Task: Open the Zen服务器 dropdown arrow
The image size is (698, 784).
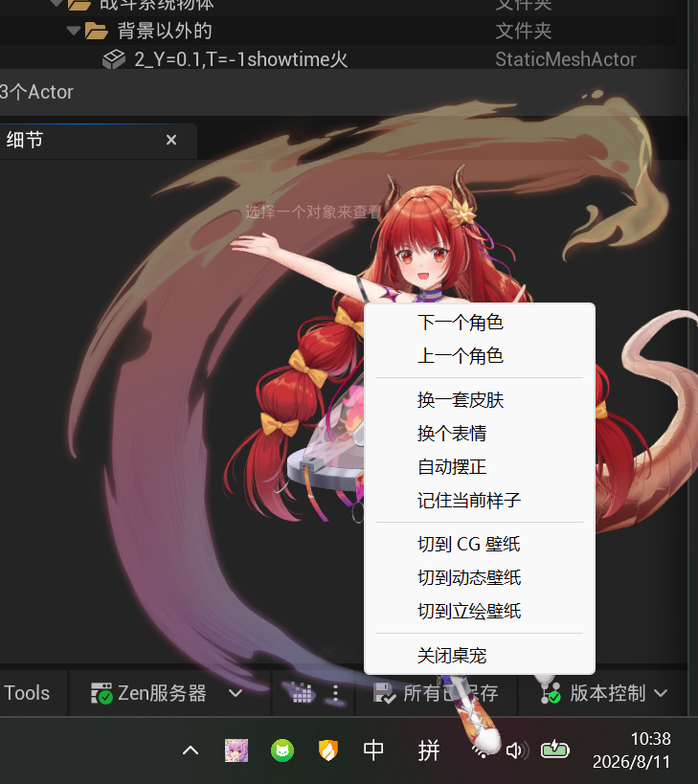Action: pos(236,693)
